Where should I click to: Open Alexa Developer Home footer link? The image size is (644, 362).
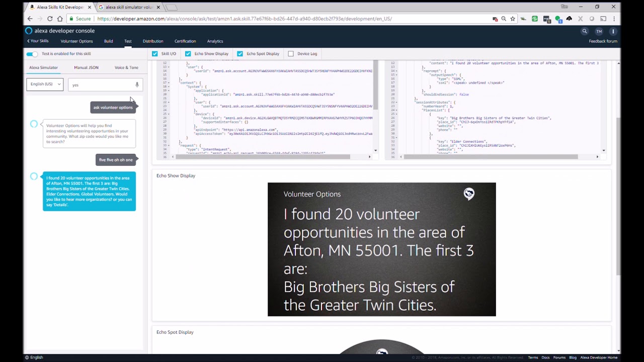pyautogui.click(x=599, y=357)
